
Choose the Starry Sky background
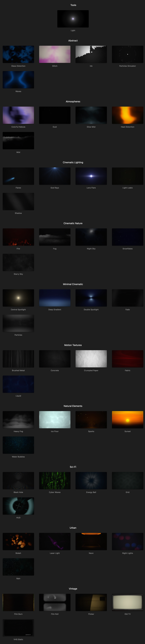coord(18,263)
